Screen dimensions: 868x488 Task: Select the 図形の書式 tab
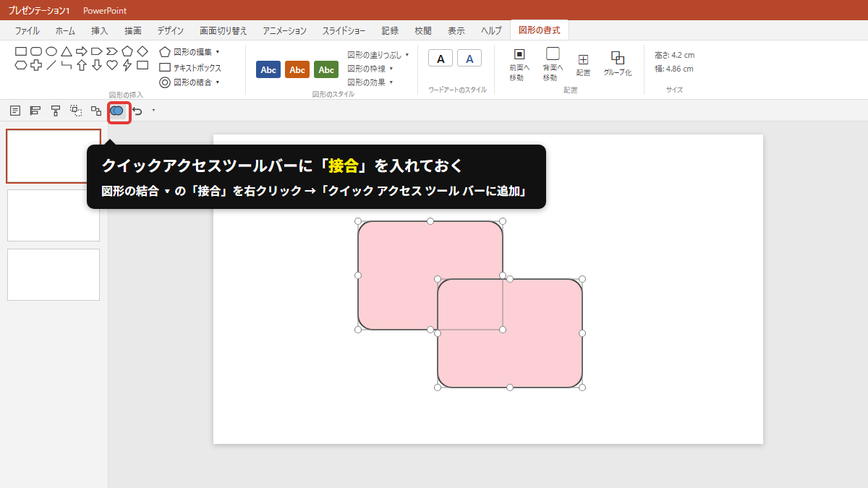tap(540, 30)
